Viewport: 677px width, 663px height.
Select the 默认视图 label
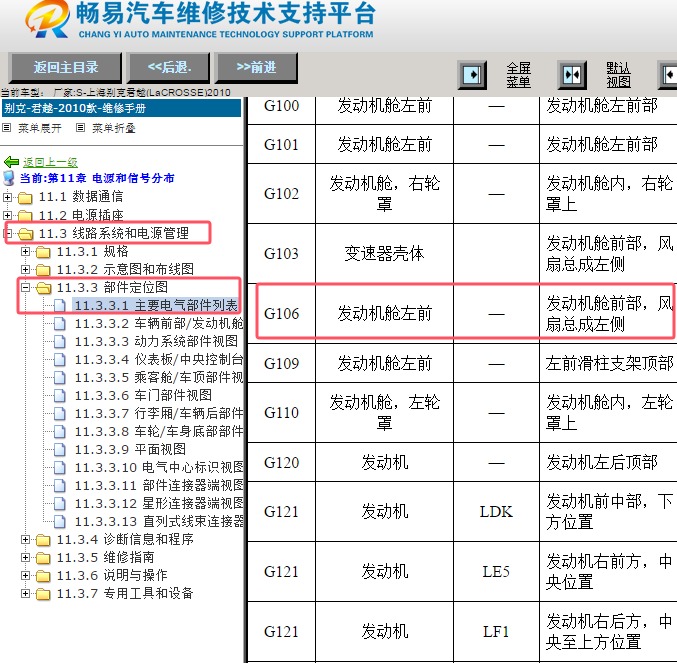pos(618,75)
